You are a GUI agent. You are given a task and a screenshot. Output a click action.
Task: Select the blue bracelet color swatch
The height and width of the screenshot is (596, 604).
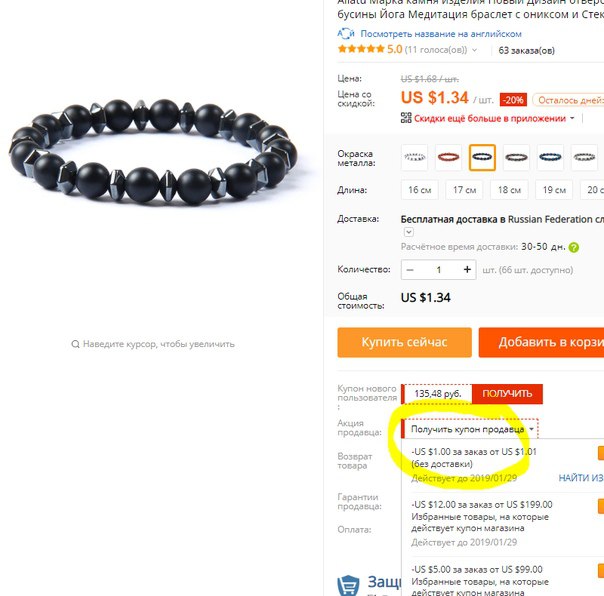pyautogui.click(x=550, y=157)
